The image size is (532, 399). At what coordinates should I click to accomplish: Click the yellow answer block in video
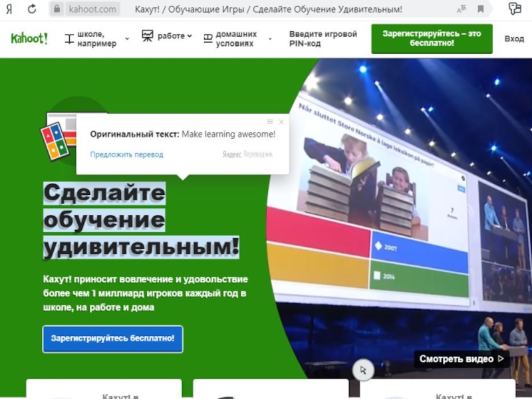pos(318,265)
